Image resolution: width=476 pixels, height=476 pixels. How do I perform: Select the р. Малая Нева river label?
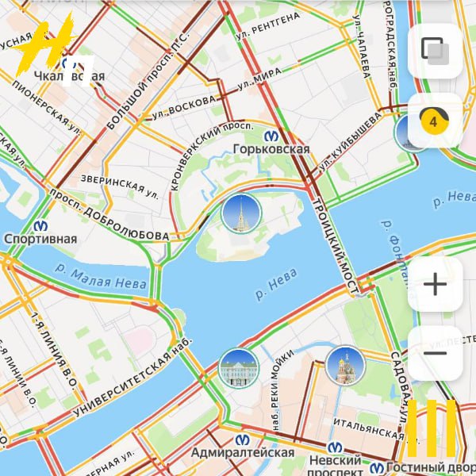[101, 278]
